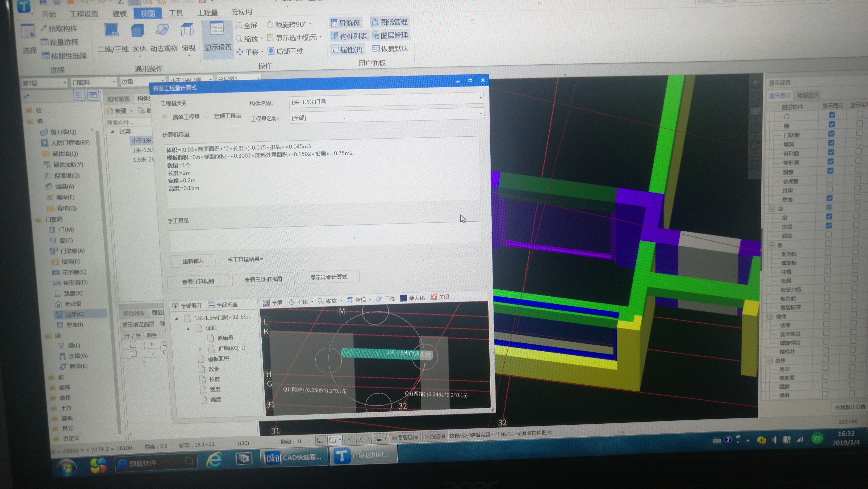This screenshot has width=868, height=489.
Task: Toggle 显示图元 checkbox for 墙洞
Action: pos(831,143)
